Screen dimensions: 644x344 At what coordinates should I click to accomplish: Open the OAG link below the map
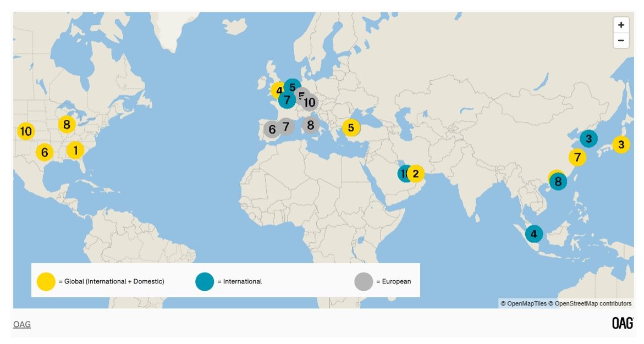tap(22, 324)
